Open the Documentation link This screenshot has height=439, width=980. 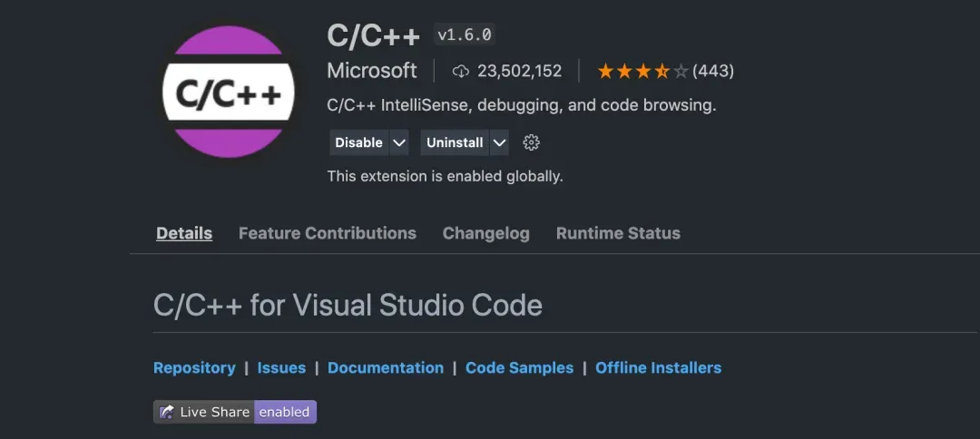385,367
